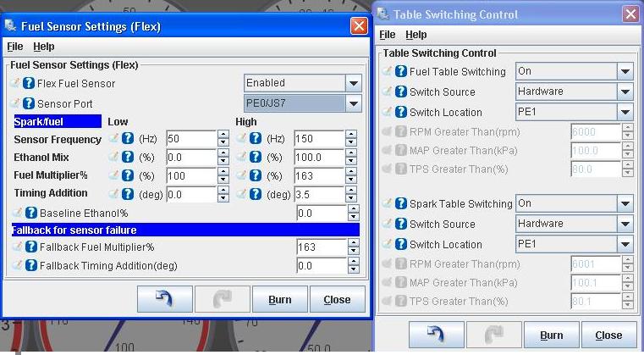Image resolution: width=644 pixels, height=355 pixels.
Task: Open File menu in Fuel Sensor Settings
Action: pyautogui.click(x=15, y=47)
